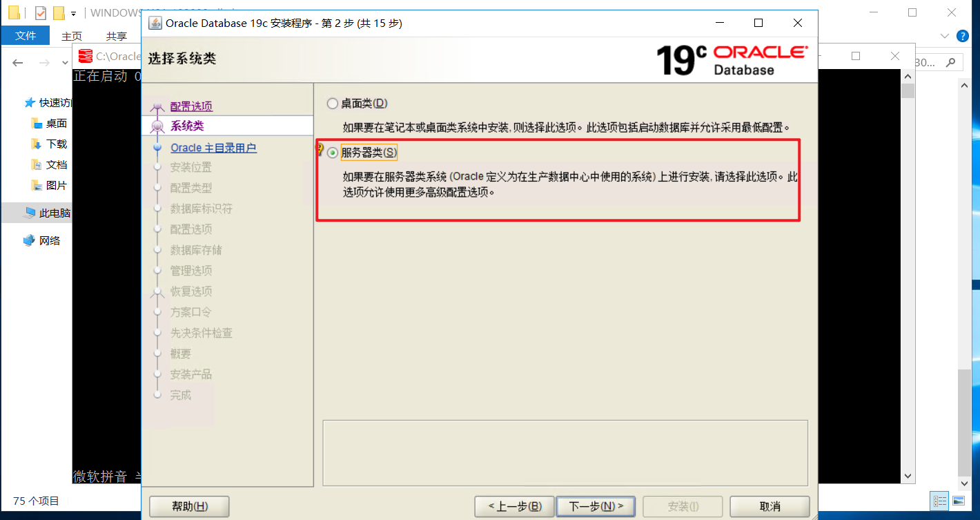Maximize the Oracle installer window
Image resolution: width=980 pixels, height=520 pixels.
[x=758, y=23]
